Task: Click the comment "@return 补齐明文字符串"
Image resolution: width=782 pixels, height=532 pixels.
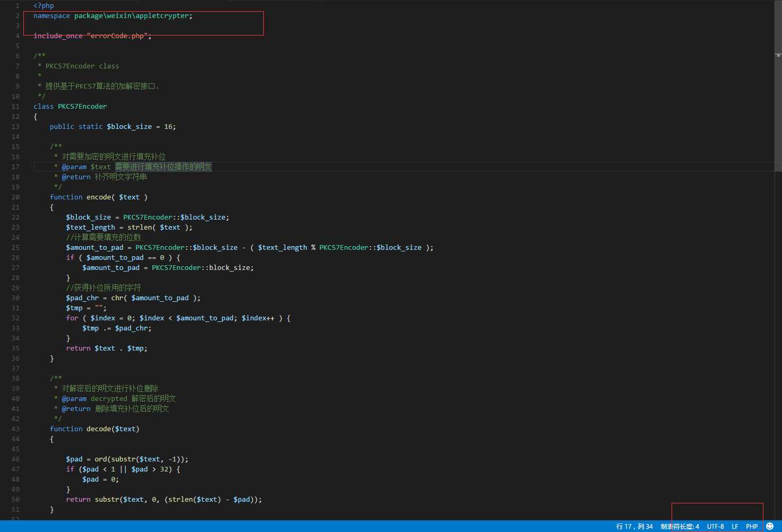Action: 104,177
